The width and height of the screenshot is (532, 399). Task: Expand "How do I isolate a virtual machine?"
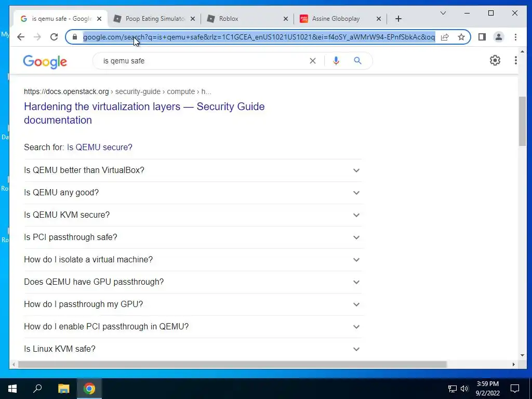(192, 260)
